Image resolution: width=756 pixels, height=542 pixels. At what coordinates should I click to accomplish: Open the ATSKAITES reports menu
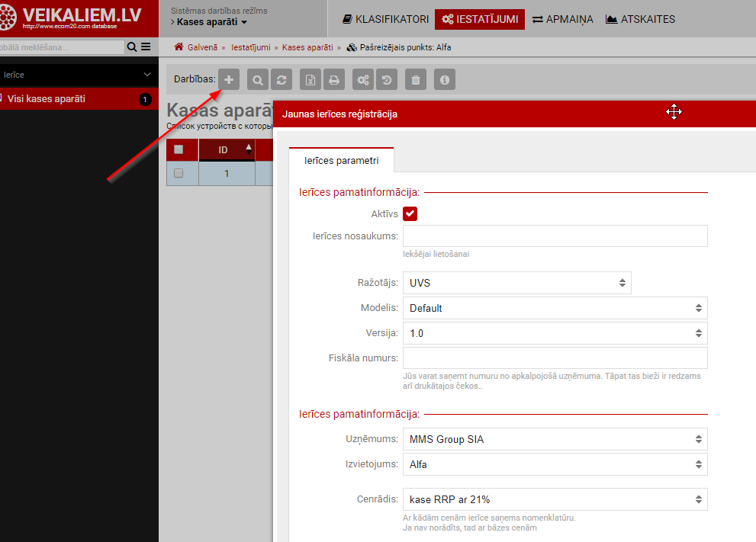click(639, 19)
